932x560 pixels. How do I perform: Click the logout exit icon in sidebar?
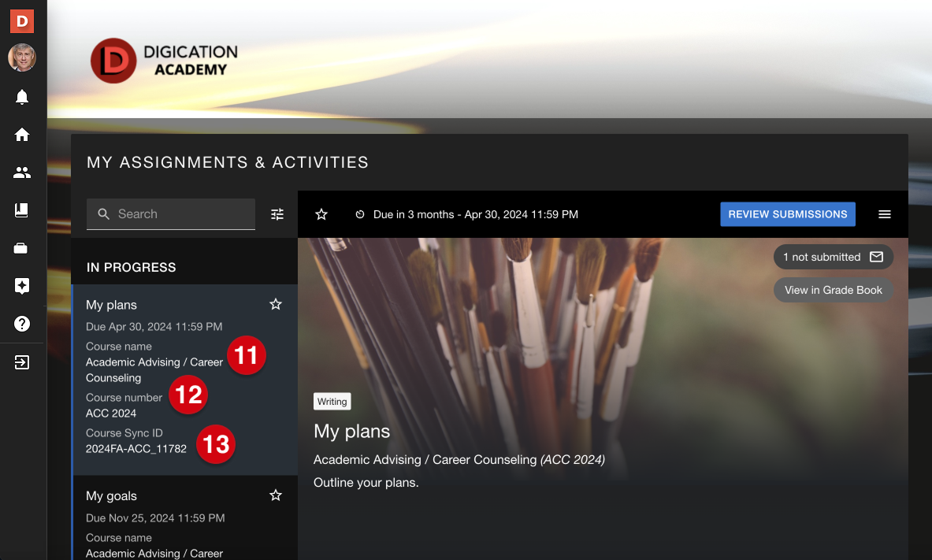point(22,362)
